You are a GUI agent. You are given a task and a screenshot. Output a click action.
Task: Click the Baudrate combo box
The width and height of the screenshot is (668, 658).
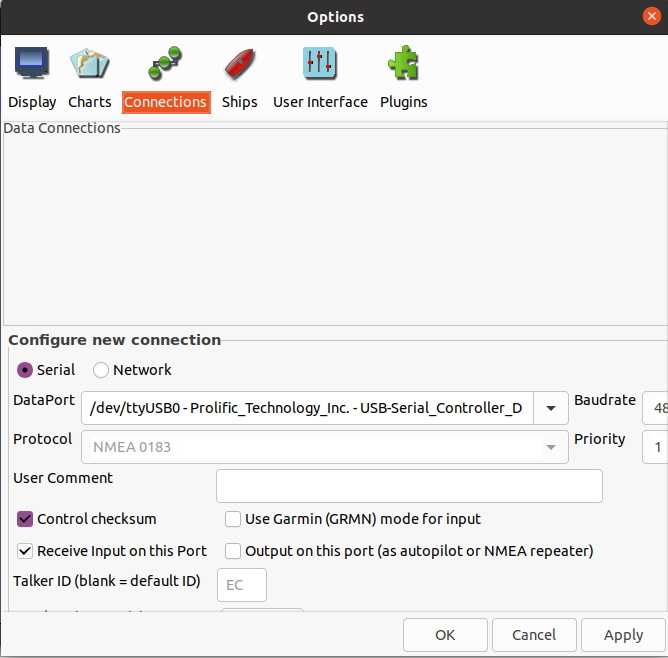point(655,408)
